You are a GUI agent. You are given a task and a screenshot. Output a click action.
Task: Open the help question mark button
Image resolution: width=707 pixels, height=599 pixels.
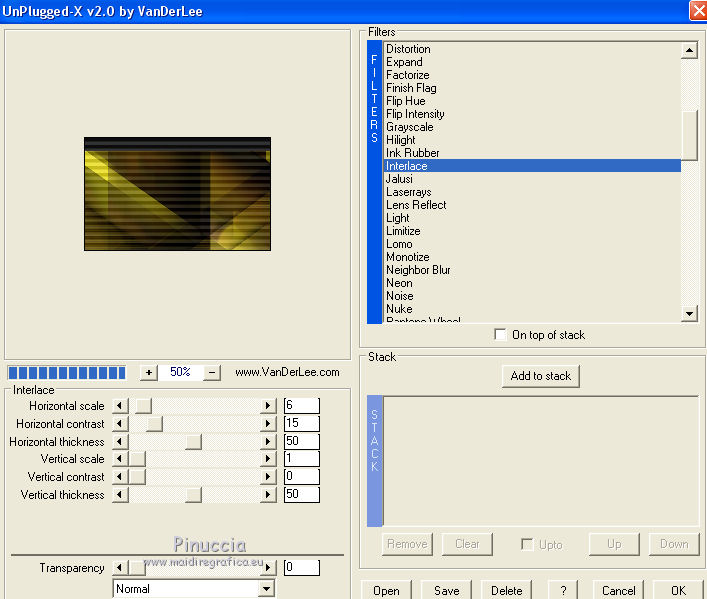(x=564, y=590)
